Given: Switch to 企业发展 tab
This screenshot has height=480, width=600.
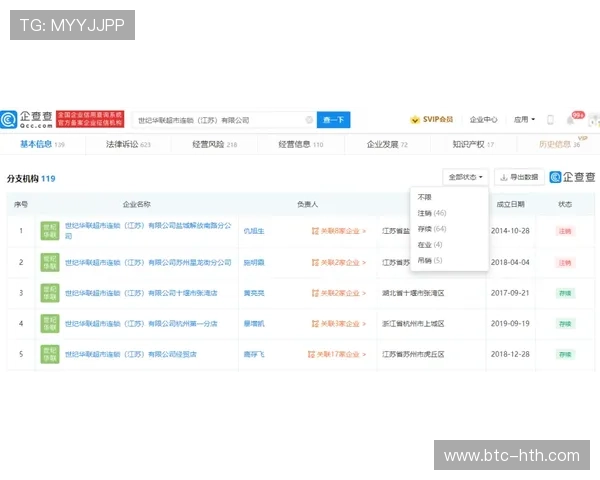Looking at the screenshot, I should (387, 144).
